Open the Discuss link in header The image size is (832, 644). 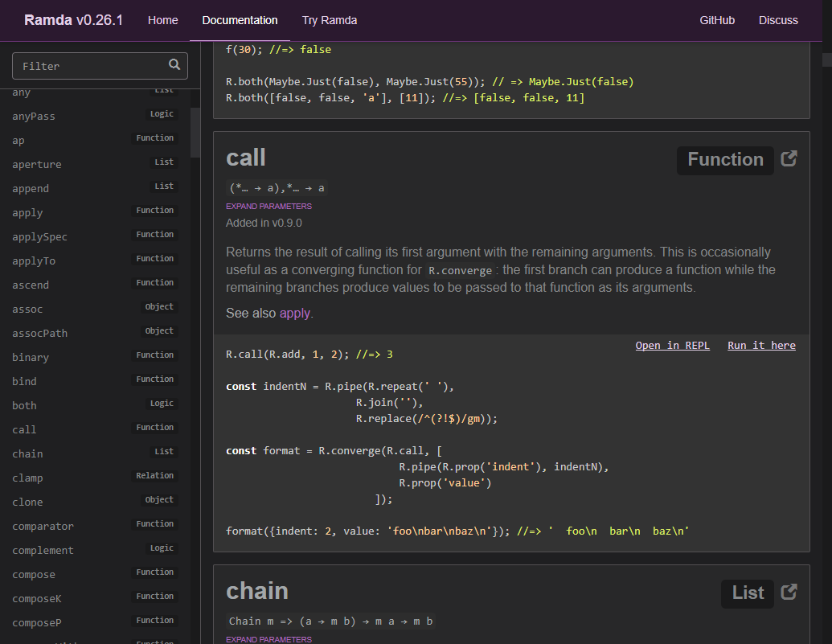778,20
